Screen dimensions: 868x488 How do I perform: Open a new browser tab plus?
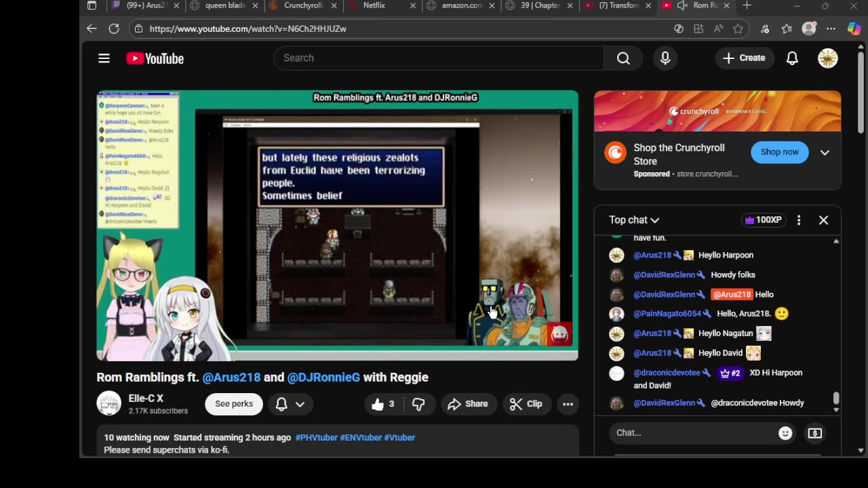(x=747, y=5)
